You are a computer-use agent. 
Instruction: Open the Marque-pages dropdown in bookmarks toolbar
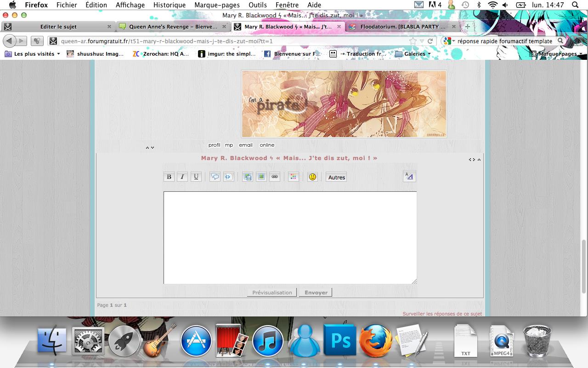point(557,54)
